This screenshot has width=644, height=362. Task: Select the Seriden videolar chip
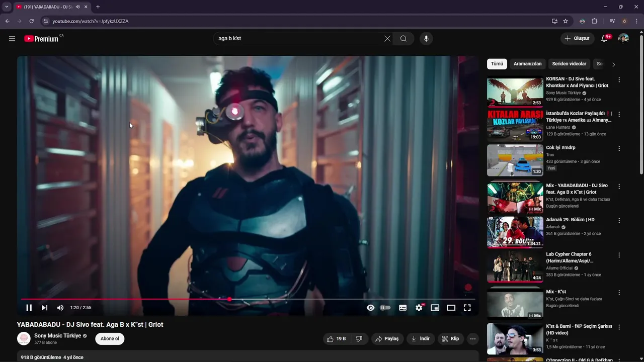(569, 64)
